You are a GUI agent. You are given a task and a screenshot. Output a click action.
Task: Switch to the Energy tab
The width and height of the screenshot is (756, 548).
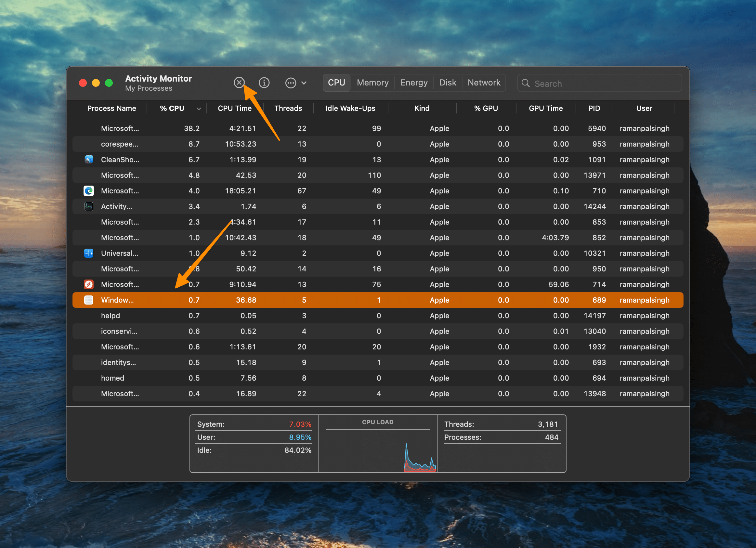pyautogui.click(x=414, y=83)
